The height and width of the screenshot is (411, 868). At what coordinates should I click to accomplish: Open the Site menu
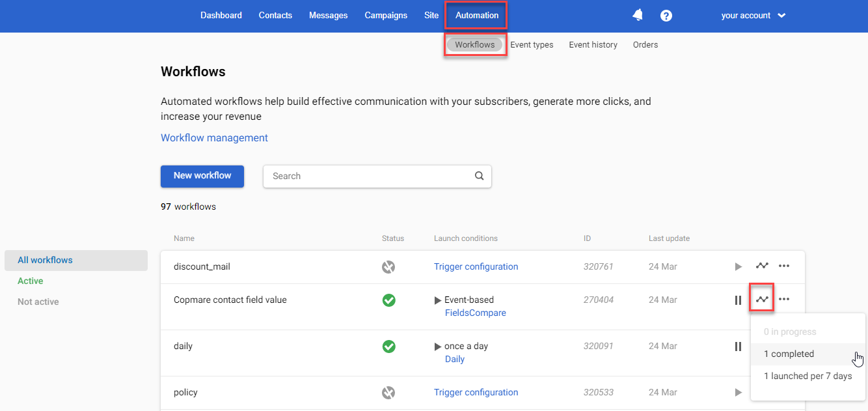click(x=431, y=16)
